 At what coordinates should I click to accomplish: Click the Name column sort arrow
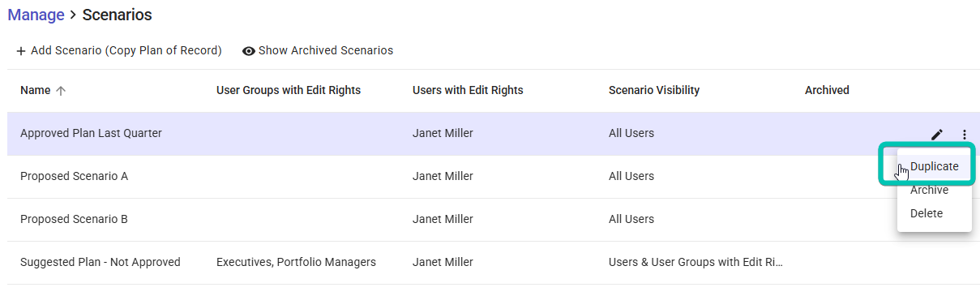[x=61, y=91]
